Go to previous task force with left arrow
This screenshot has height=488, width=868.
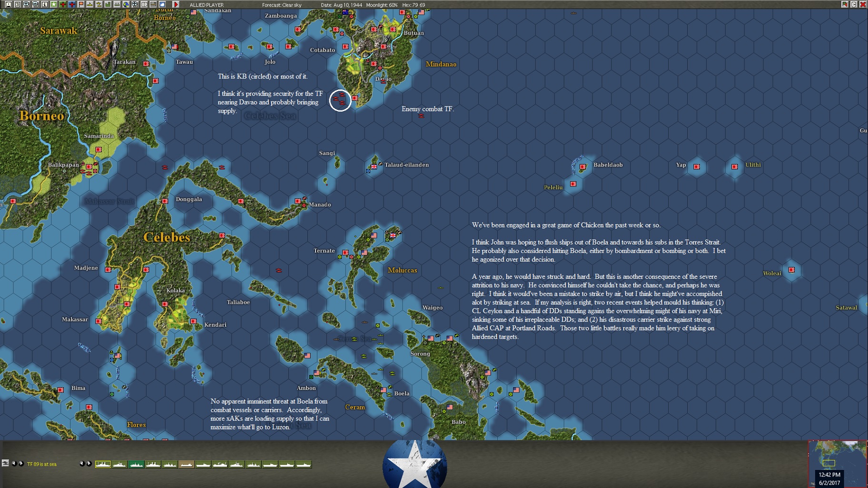[14, 463]
